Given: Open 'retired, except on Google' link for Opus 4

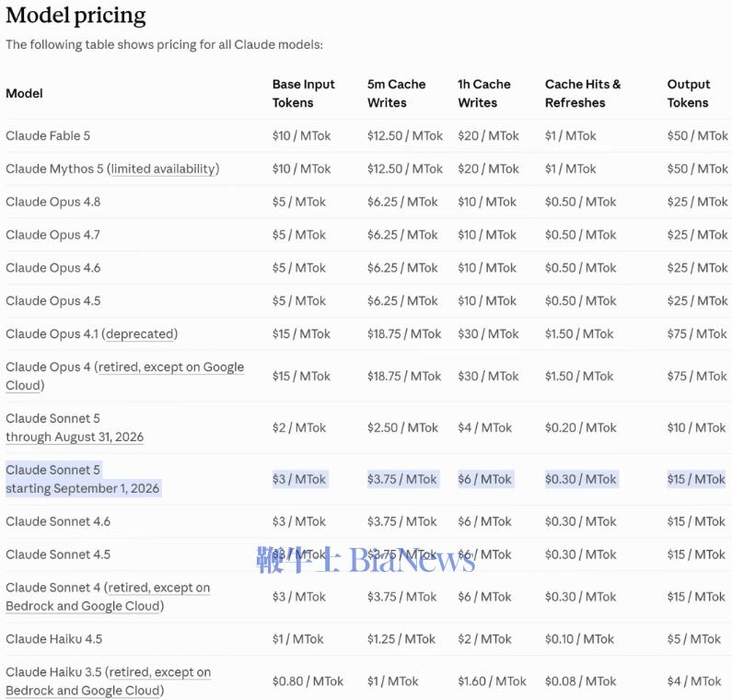Looking at the screenshot, I should tap(171, 367).
